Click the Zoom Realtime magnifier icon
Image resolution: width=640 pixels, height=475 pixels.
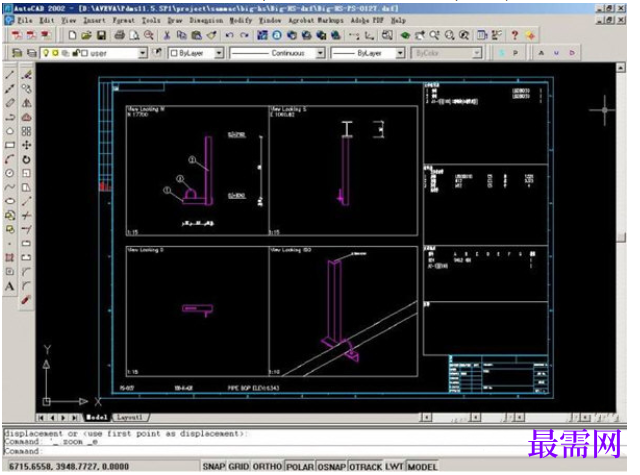point(434,36)
